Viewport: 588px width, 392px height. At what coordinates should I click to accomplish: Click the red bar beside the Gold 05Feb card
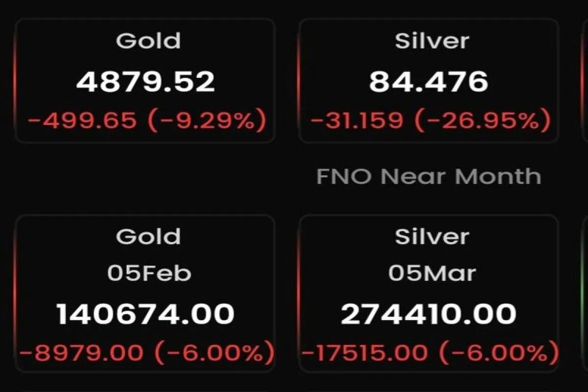(15, 294)
